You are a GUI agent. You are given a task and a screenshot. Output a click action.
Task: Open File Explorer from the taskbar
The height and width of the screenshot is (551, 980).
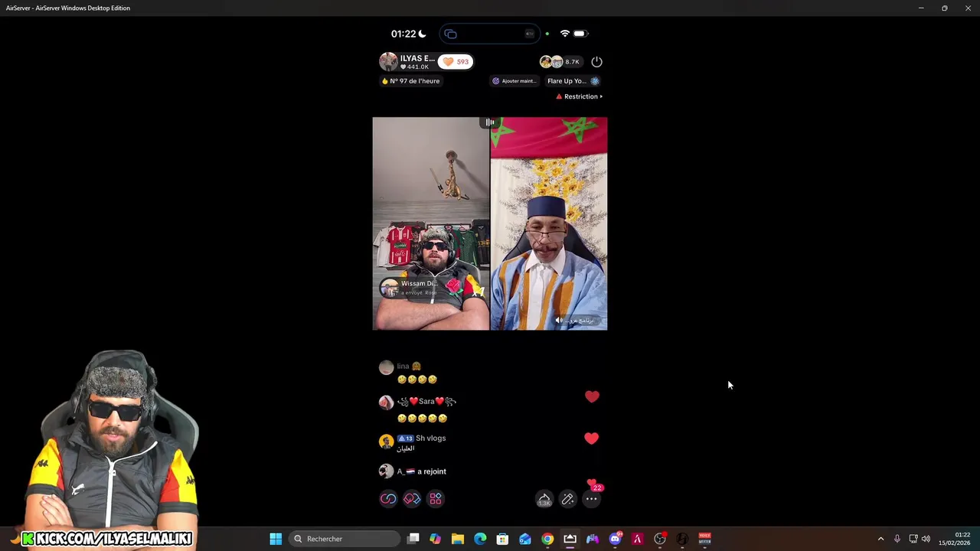click(x=458, y=539)
